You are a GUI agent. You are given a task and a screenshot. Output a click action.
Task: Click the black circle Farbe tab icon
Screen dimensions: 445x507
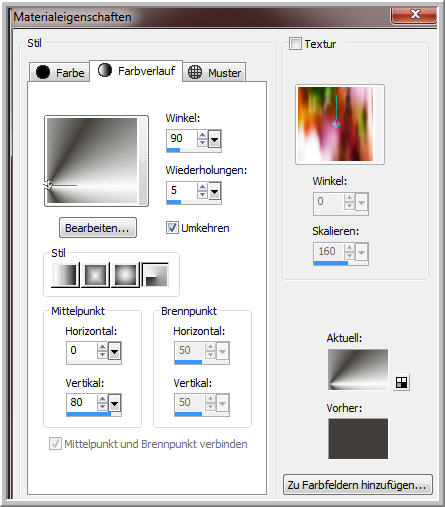[x=43, y=72]
